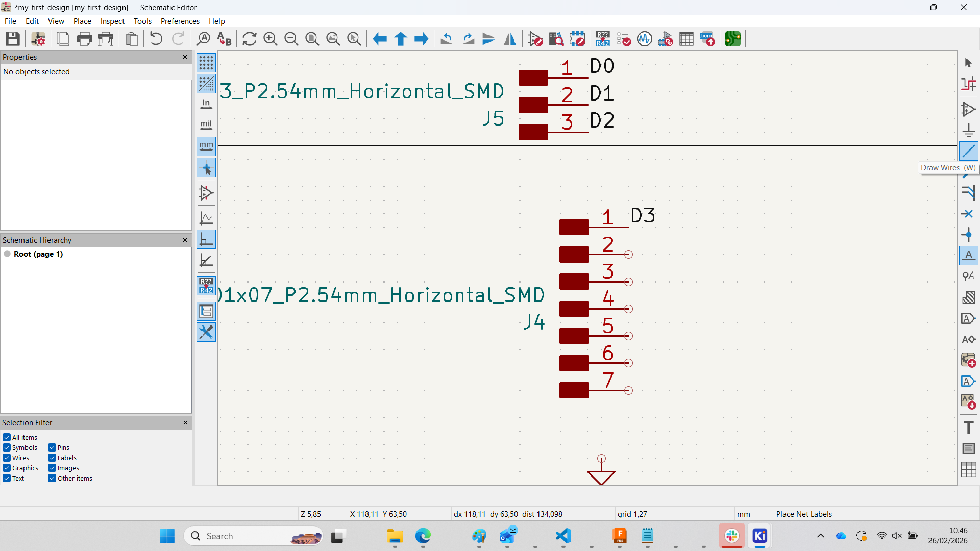Select the Draw Wires tool
Image resolution: width=980 pixels, height=551 pixels.
(x=968, y=151)
